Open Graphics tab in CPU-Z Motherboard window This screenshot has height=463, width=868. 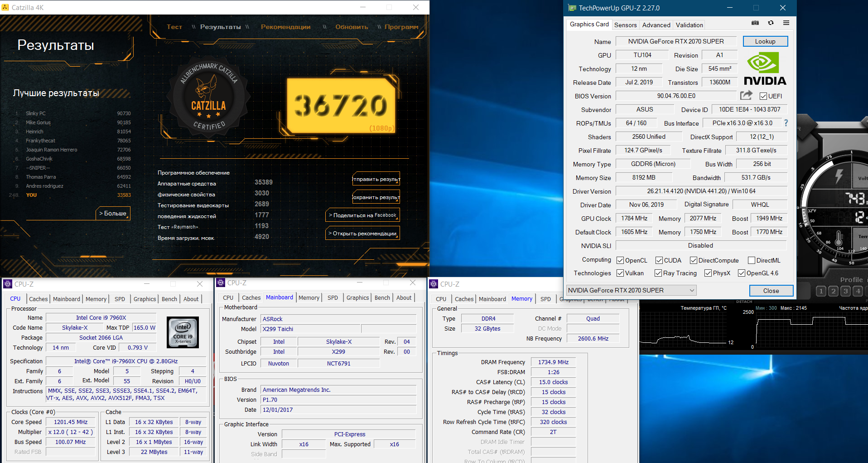(357, 297)
